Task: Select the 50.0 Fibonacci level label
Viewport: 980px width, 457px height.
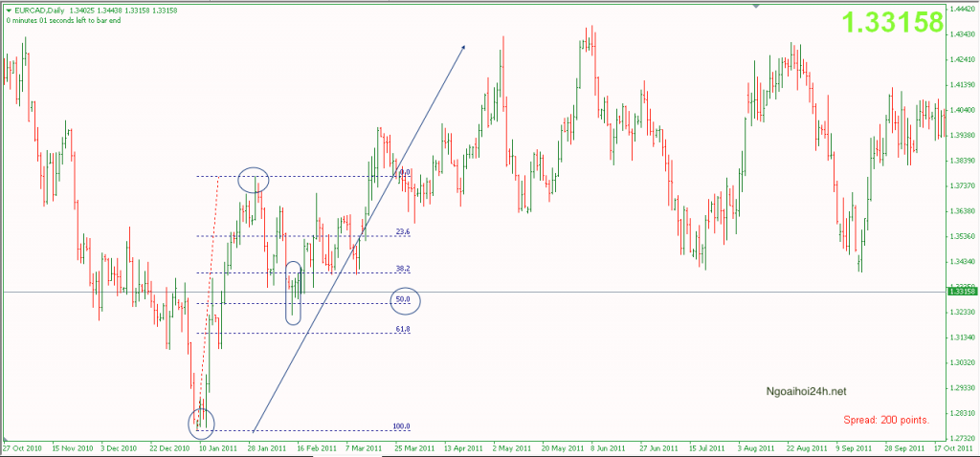Action: (403, 300)
